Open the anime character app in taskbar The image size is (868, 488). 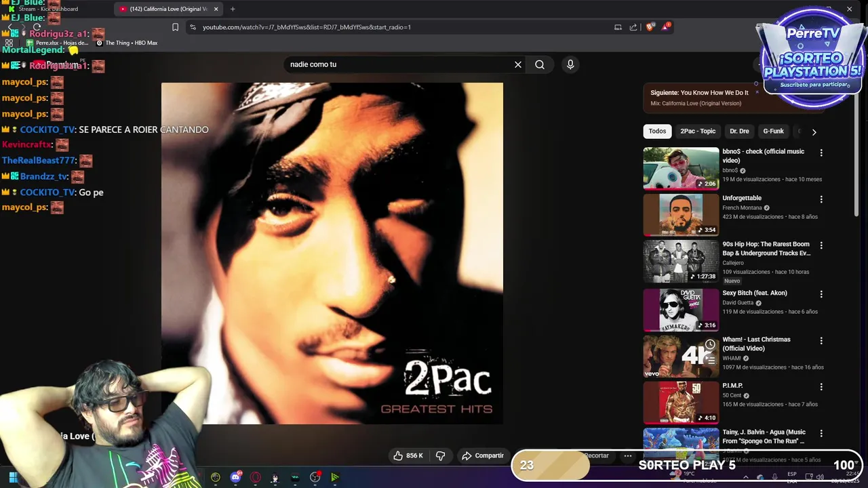pos(275,478)
